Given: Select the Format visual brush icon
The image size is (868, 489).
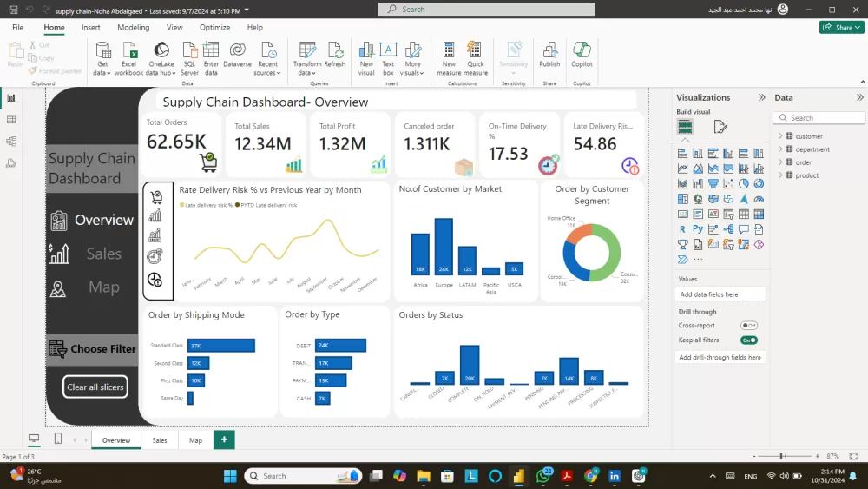Looking at the screenshot, I should coord(720,128).
